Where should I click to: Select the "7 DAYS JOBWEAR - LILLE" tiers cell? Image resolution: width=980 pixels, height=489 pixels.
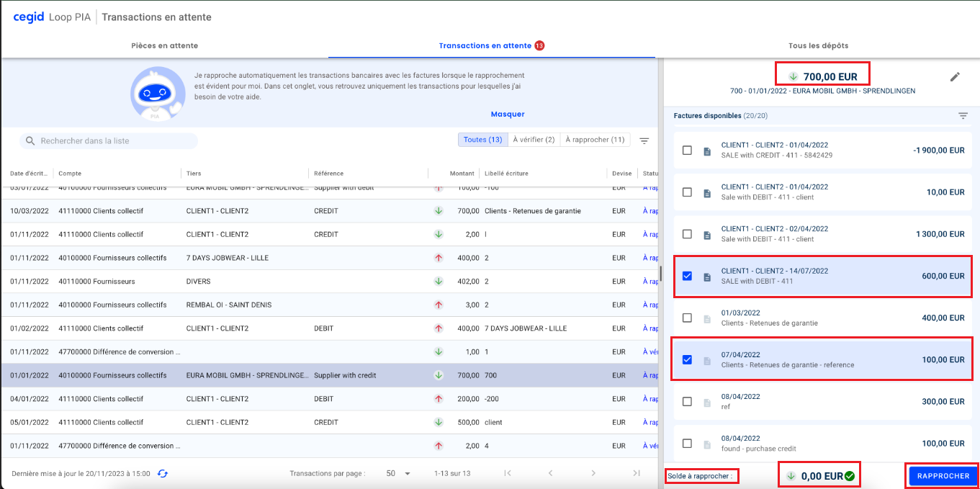(x=228, y=258)
